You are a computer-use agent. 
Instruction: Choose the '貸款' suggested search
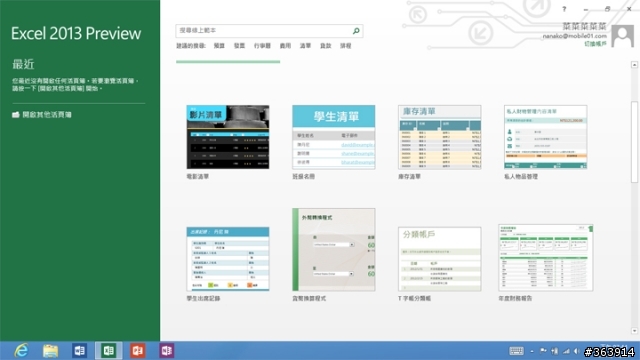pos(325,46)
